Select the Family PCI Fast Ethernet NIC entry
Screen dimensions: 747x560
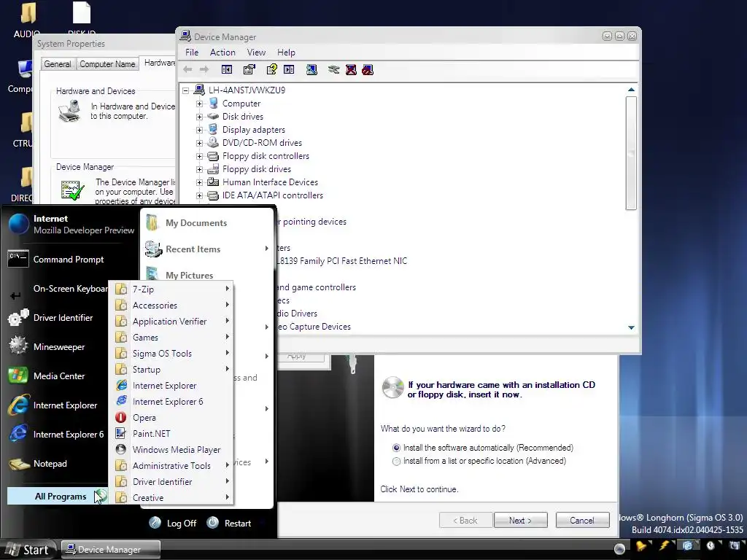(x=341, y=261)
